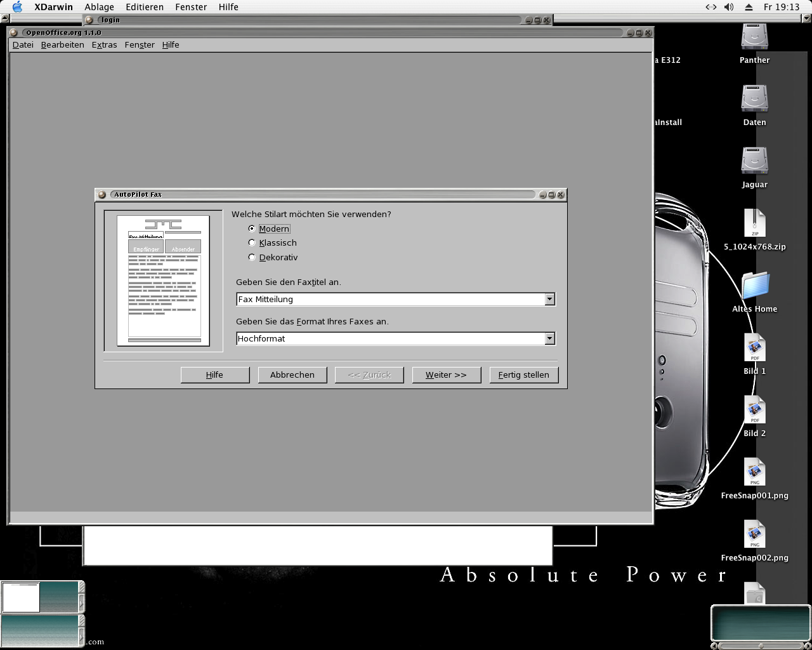Choose the Dekorativ style option
812x650 pixels.
coord(252,257)
